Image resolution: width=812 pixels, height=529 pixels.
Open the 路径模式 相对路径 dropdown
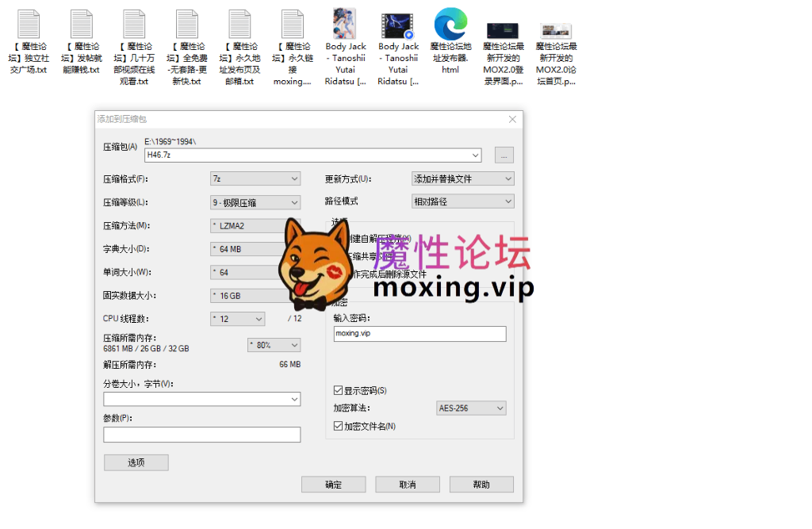pyautogui.click(x=462, y=201)
